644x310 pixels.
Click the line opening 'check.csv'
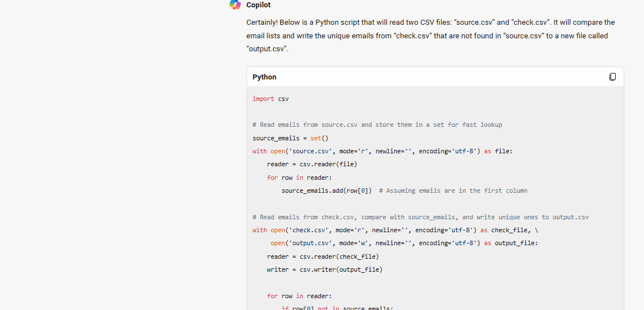click(395, 230)
